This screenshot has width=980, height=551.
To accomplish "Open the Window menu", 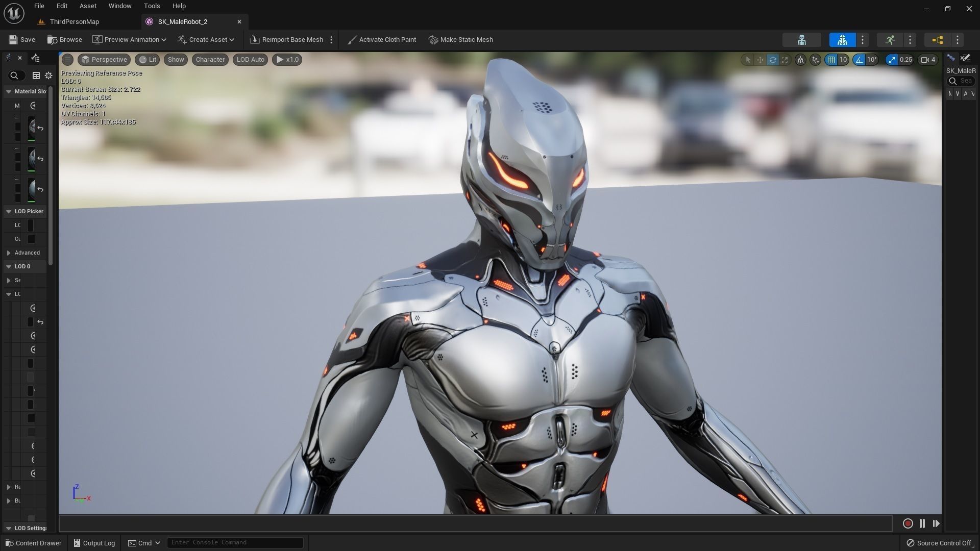I will (x=120, y=6).
